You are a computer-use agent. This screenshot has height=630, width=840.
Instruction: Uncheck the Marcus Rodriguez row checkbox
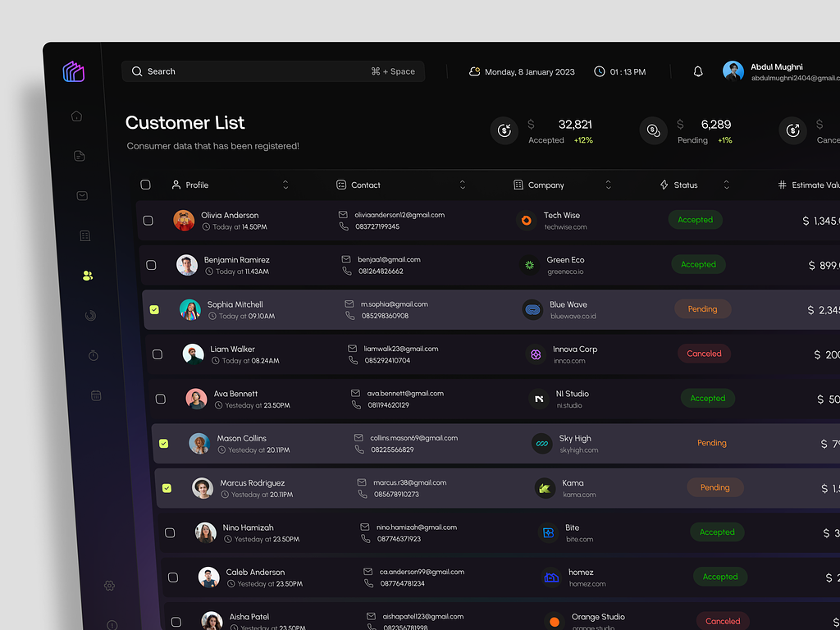click(x=167, y=488)
